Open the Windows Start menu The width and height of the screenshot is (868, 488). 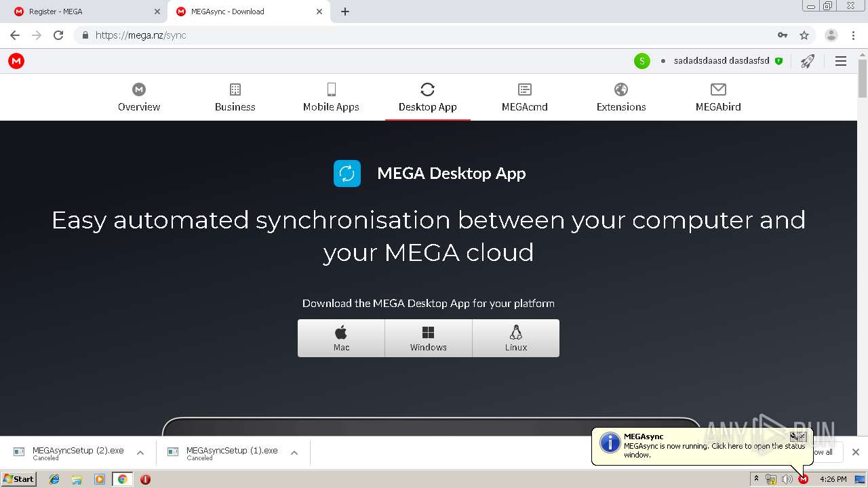(x=19, y=479)
